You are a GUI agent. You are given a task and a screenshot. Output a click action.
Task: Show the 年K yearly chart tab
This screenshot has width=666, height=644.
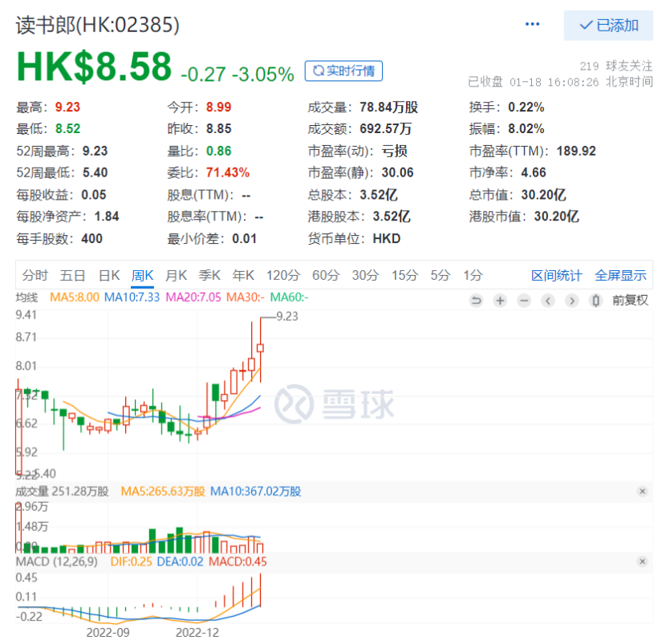point(243,275)
